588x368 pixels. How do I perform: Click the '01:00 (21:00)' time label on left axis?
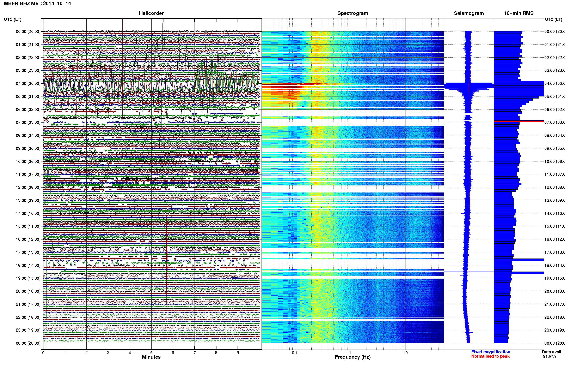pyautogui.click(x=28, y=44)
